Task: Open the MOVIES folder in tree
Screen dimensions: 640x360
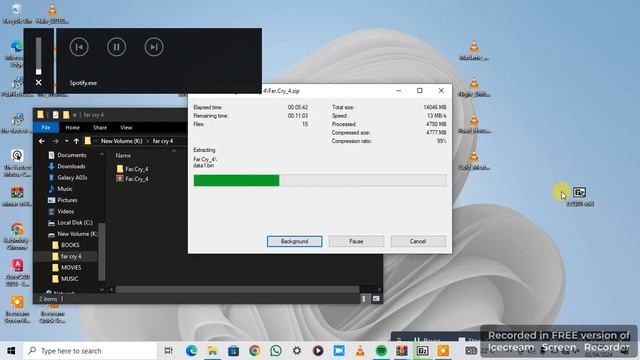Action: pos(71,267)
